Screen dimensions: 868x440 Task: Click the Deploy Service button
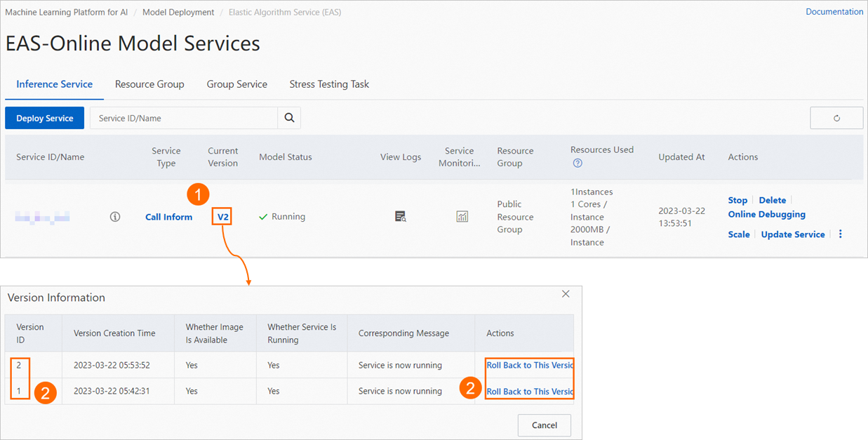tap(44, 117)
